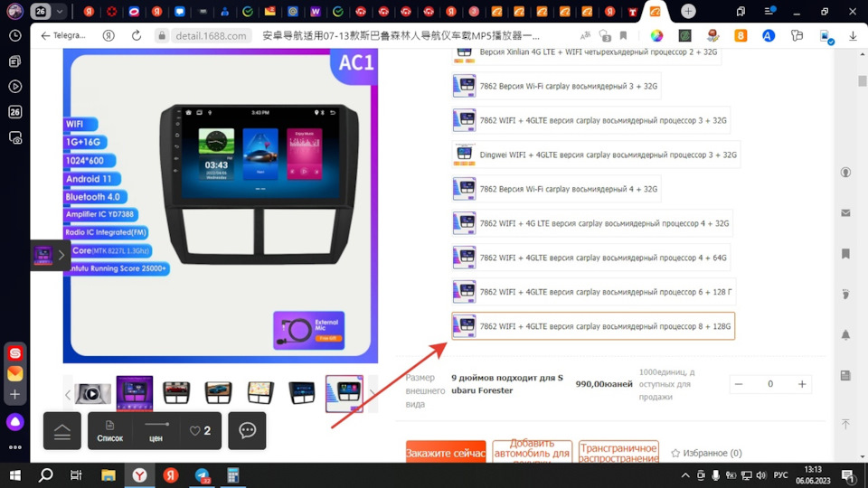Image resolution: width=868 pixels, height=488 pixels.
Task: Click the quantity input field showing 0
Action: [x=770, y=384]
